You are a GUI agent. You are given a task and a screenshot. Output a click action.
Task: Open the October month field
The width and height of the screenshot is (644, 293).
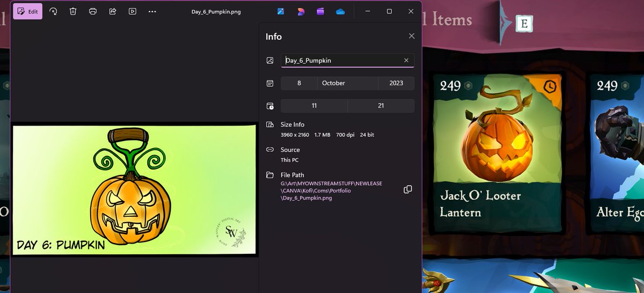(x=348, y=83)
